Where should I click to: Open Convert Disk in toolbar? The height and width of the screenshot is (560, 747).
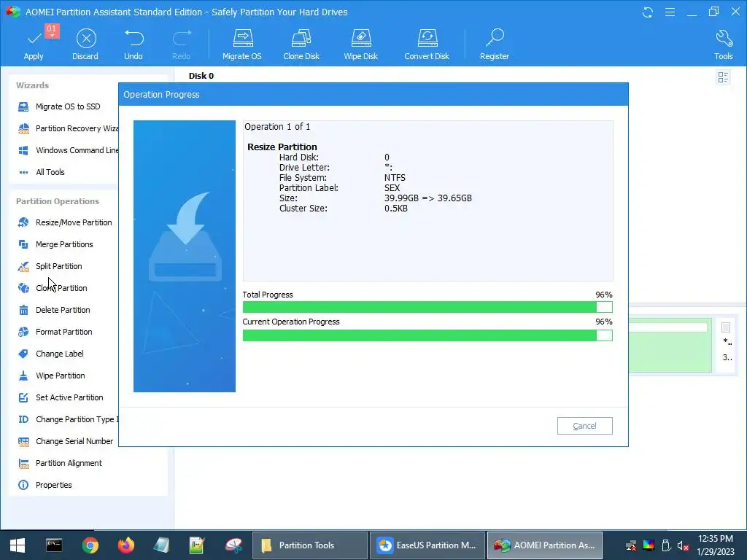point(427,44)
